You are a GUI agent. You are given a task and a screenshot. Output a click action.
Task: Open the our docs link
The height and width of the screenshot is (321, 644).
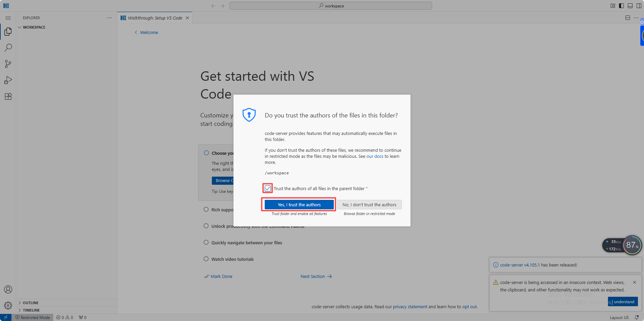[375, 156]
